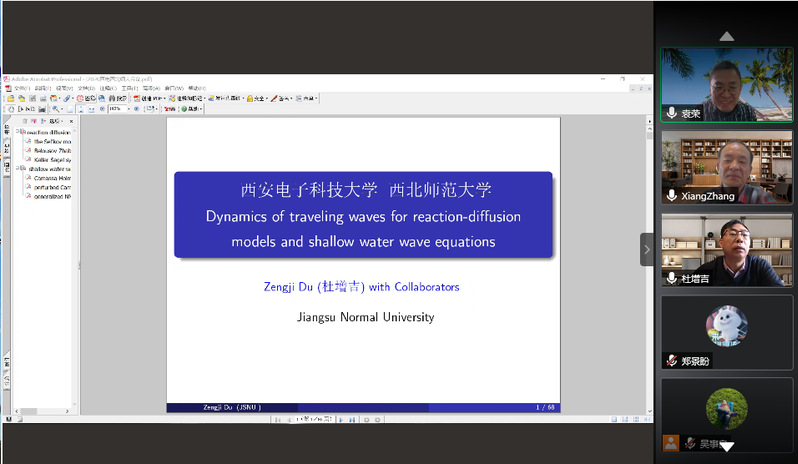Toggle muted microphone for participant 郑景盼
The height and width of the screenshot is (464, 798).
672,361
